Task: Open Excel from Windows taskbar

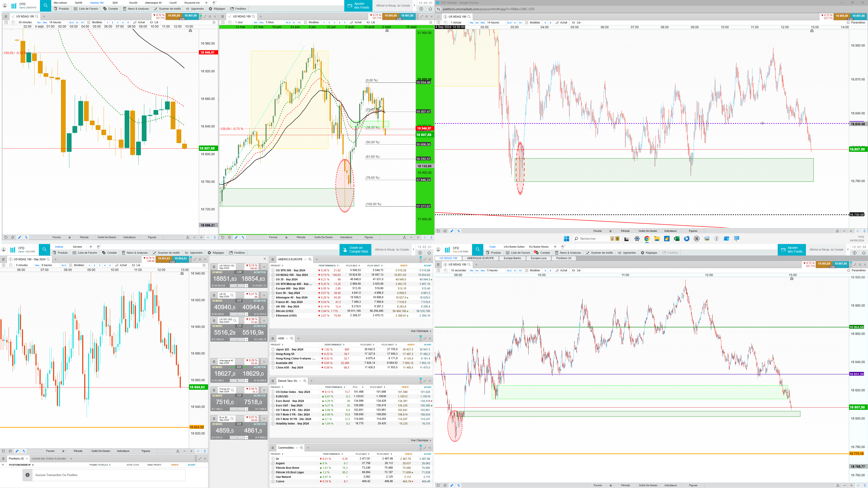Action: [x=676, y=238]
